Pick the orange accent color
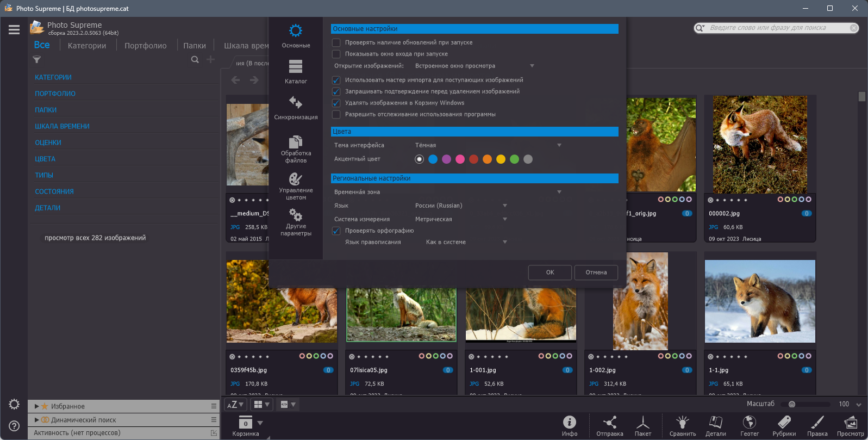Image resolution: width=868 pixels, height=440 pixels. tap(487, 159)
